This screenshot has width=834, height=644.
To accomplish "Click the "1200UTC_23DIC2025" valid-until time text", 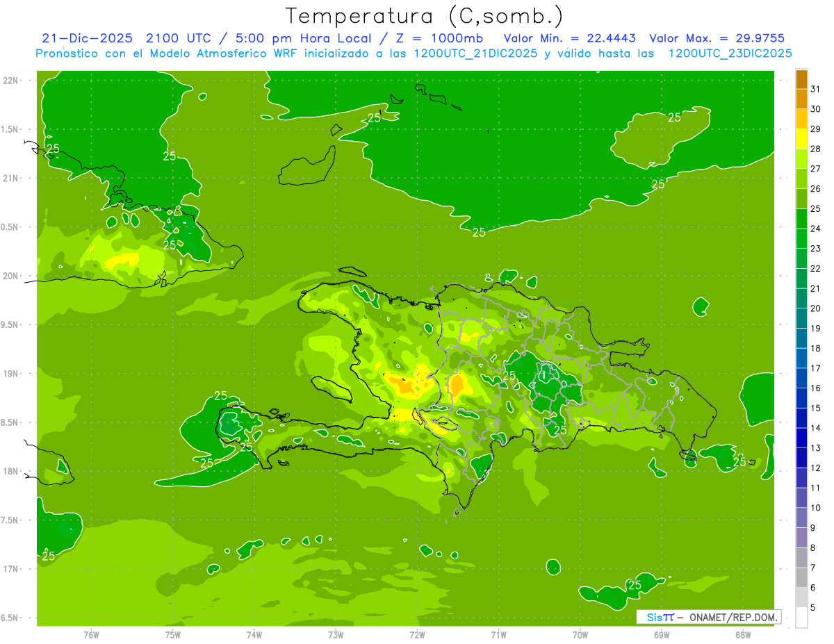I will pyautogui.click(x=730, y=53).
